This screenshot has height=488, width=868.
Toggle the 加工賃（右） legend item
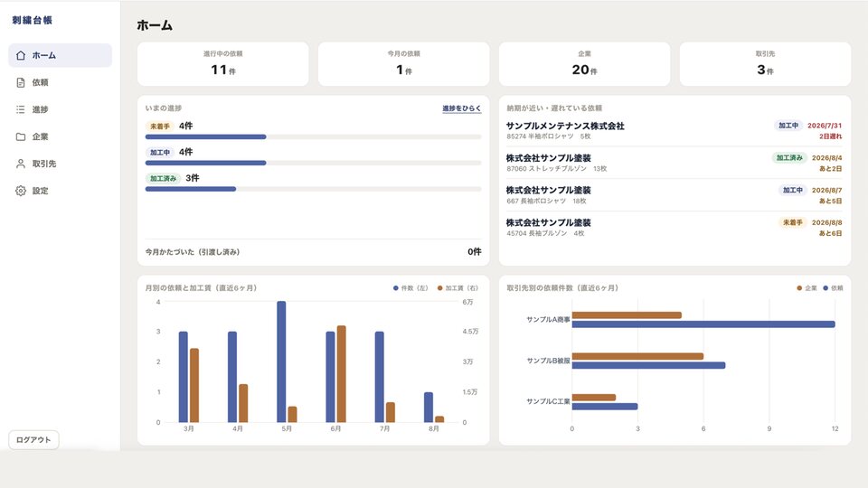(x=458, y=287)
